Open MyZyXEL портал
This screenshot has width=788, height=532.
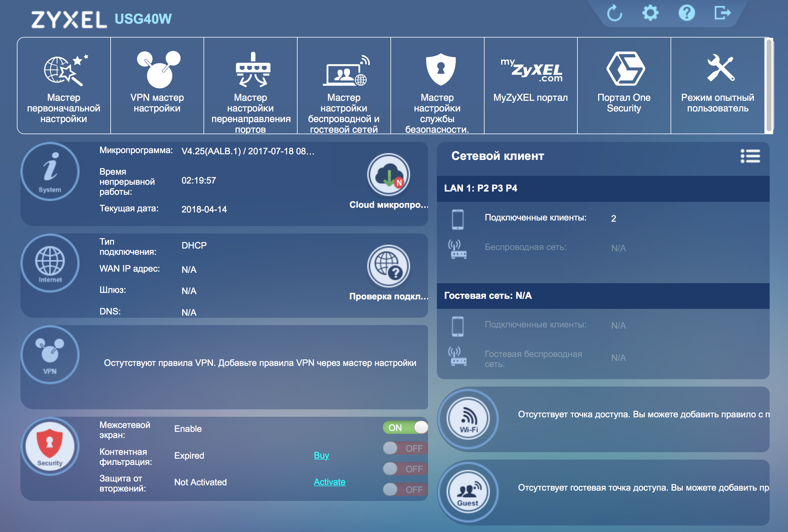(x=531, y=86)
